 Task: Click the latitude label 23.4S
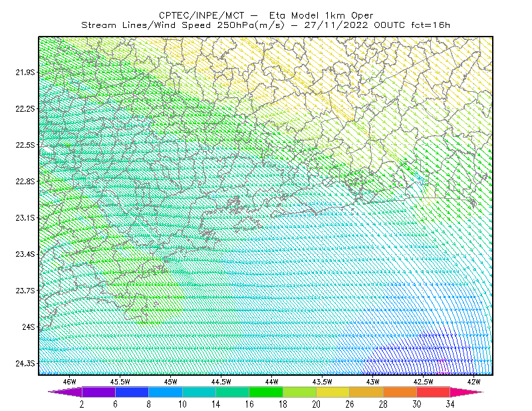click(x=25, y=254)
